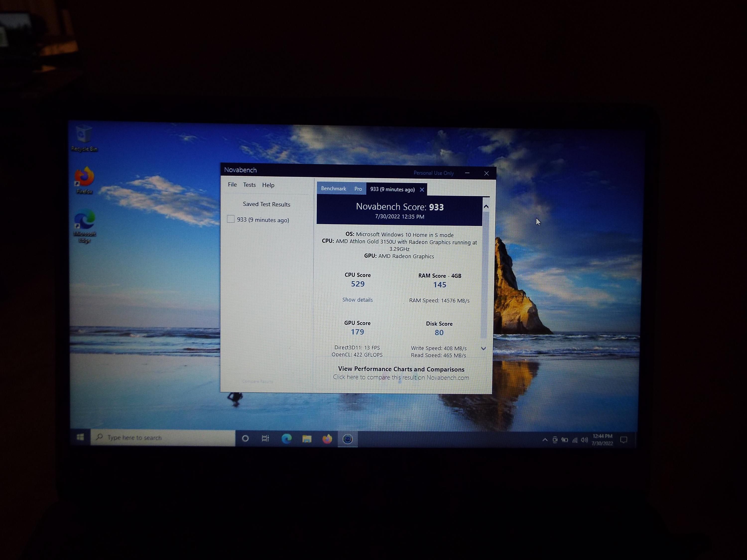Viewport: 747px width, 560px height.
Task: Click the Task View taskbar icon
Action: pos(265,439)
